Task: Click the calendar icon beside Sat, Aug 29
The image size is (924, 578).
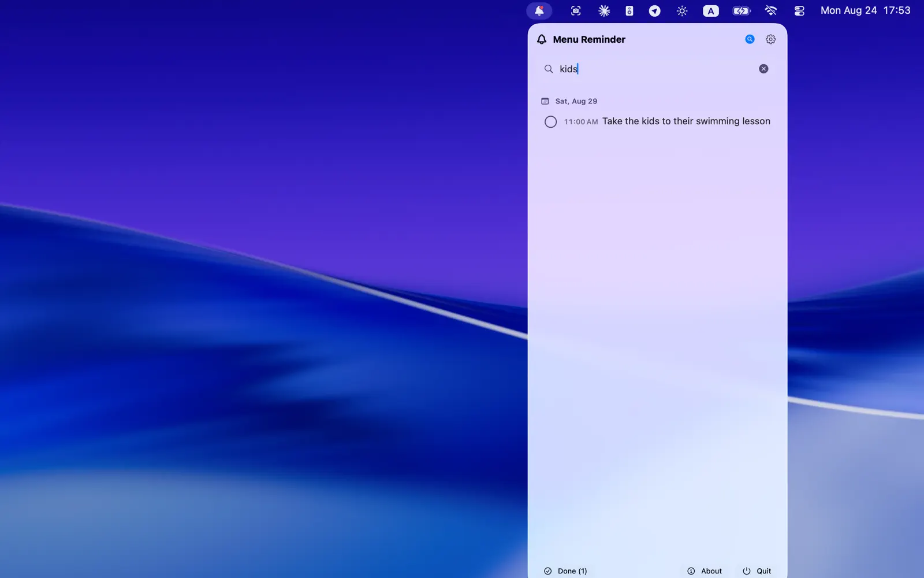Action: click(x=545, y=101)
